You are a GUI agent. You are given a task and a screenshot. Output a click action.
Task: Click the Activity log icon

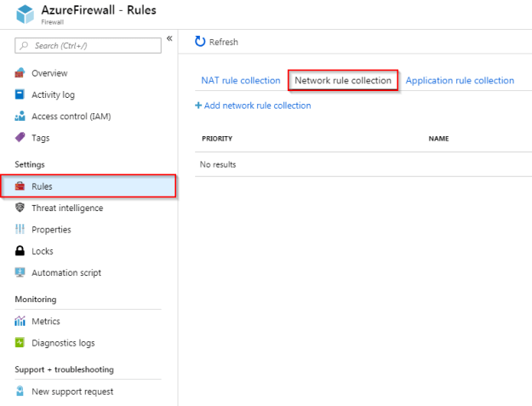pos(20,94)
